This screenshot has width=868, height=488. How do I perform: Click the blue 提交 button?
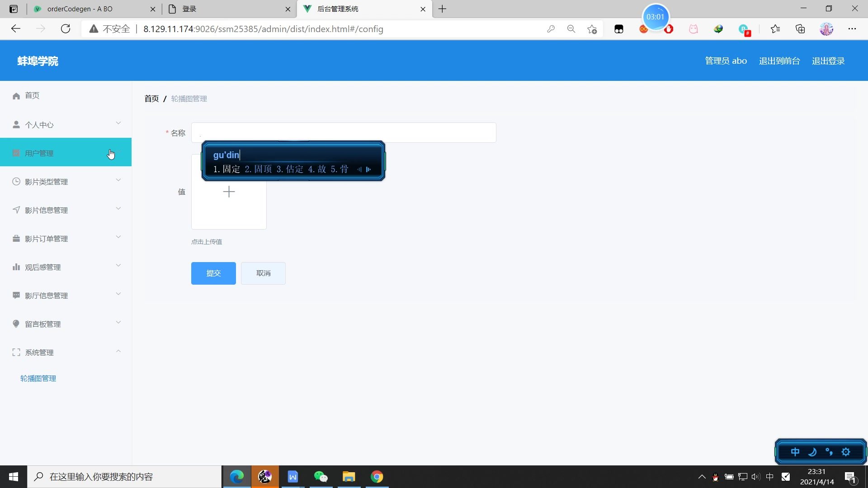coord(213,273)
